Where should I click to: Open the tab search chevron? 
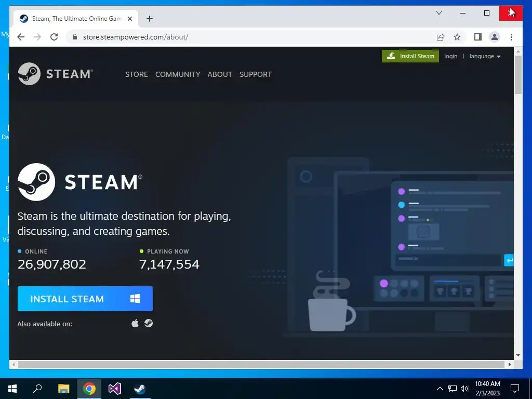tap(438, 13)
